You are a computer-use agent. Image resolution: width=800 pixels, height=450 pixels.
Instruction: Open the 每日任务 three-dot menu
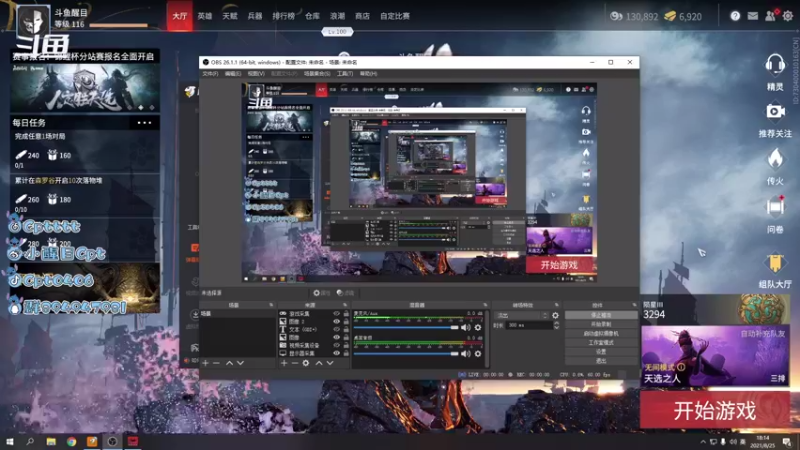pos(144,123)
